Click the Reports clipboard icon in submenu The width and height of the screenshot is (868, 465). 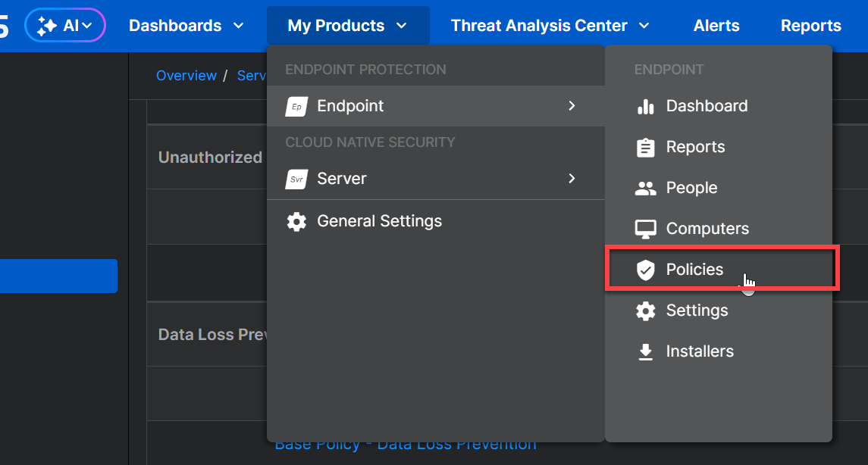pos(645,148)
